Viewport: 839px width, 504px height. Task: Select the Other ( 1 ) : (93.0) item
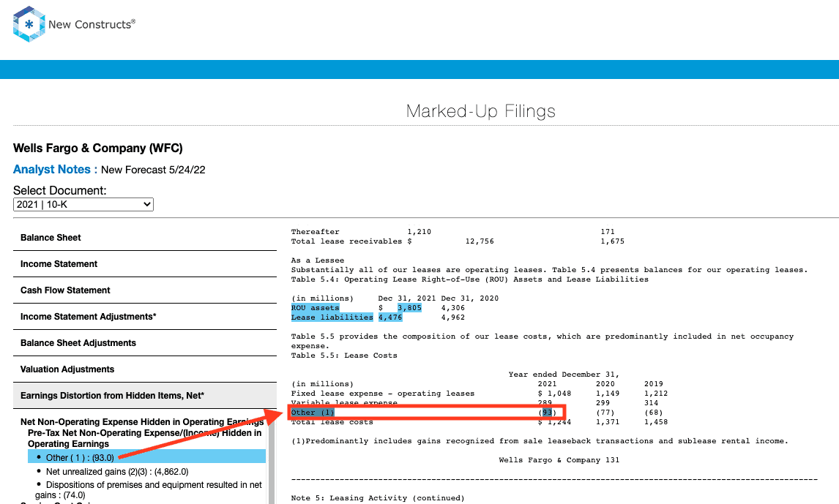coord(146,456)
